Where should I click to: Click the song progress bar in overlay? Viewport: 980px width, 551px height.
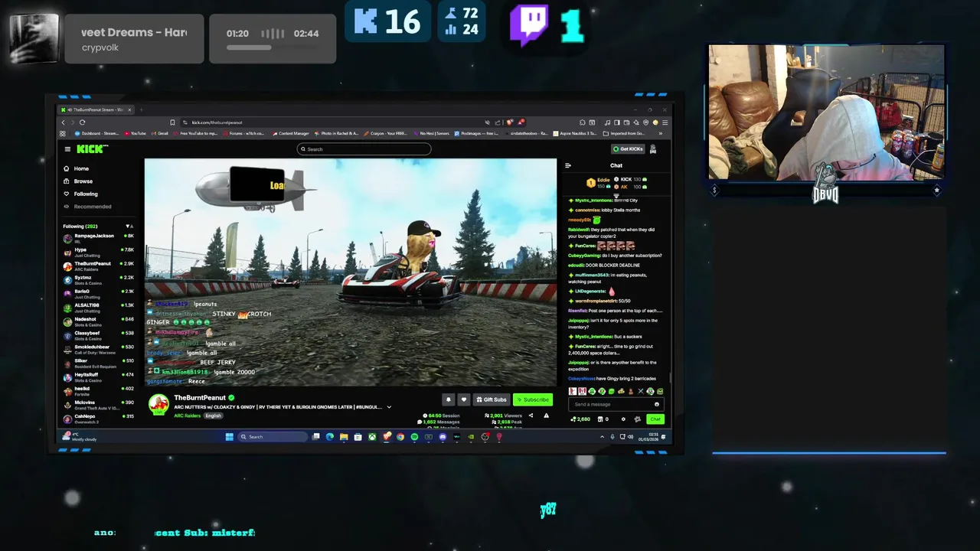[273, 47]
